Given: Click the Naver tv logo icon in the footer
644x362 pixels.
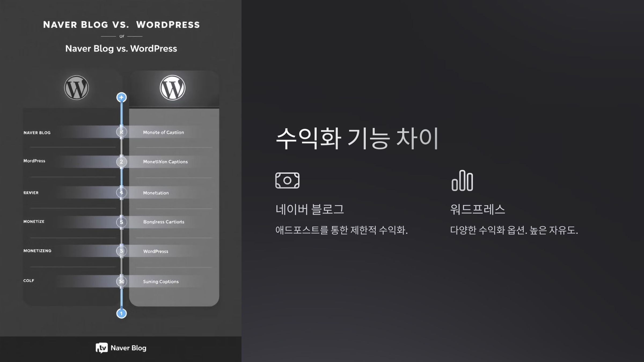Looking at the screenshot, I should click(x=102, y=348).
